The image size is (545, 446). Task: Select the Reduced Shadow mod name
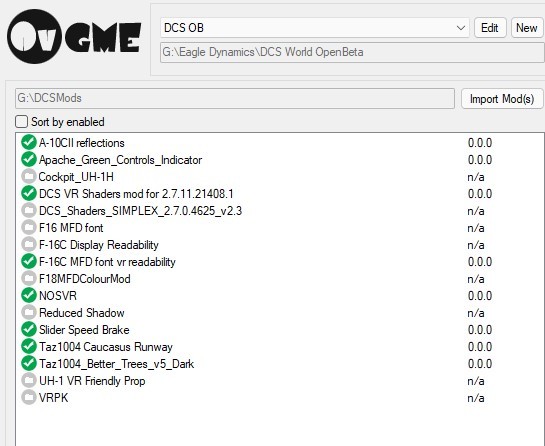tap(82, 313)
